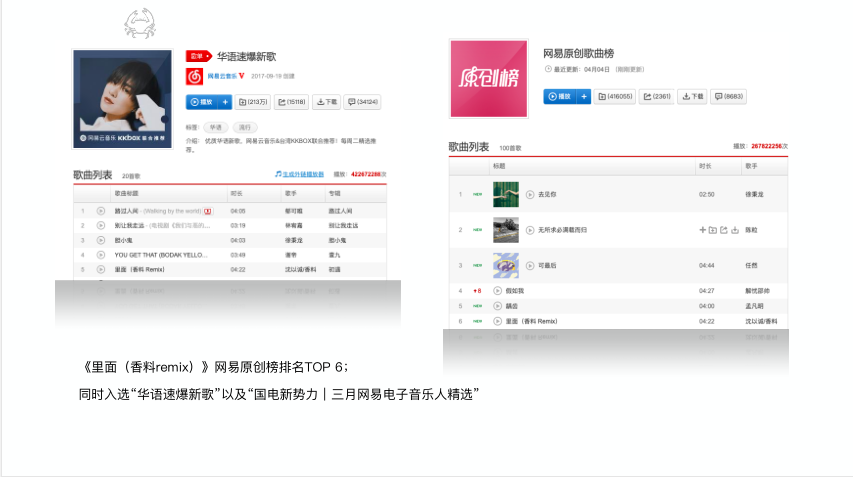Select the 流行 tag
Screen dimensions: 853x477
[x=245, y=127]
